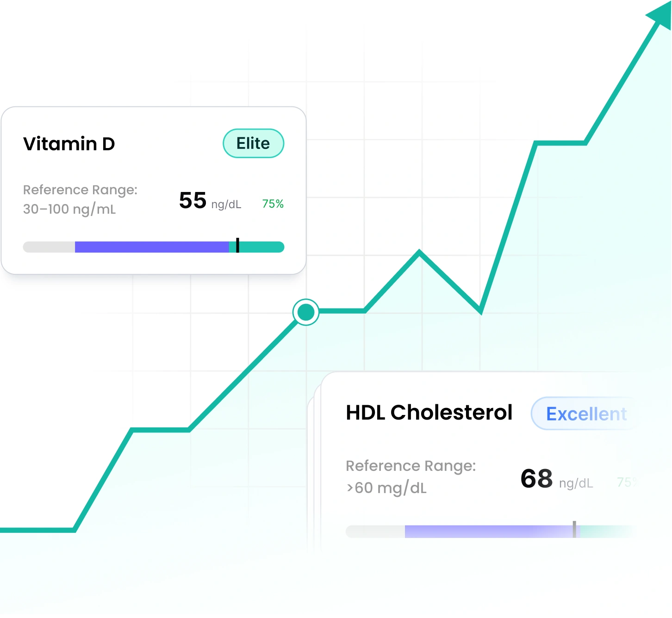Click the teal end of Vitamin D bar
This screenshot has height=618, width=672.
pos(261,247)
